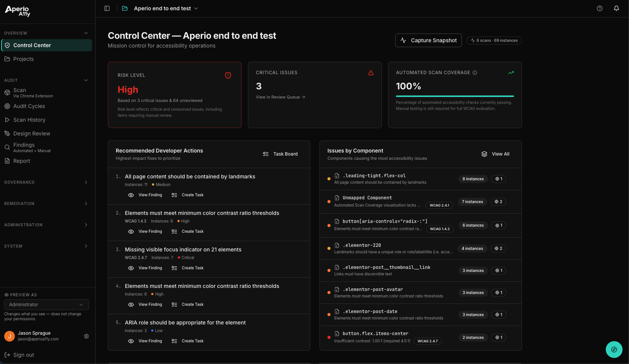Open Design Review
Viewport: 629px width, 364px height.
point(46,134)
